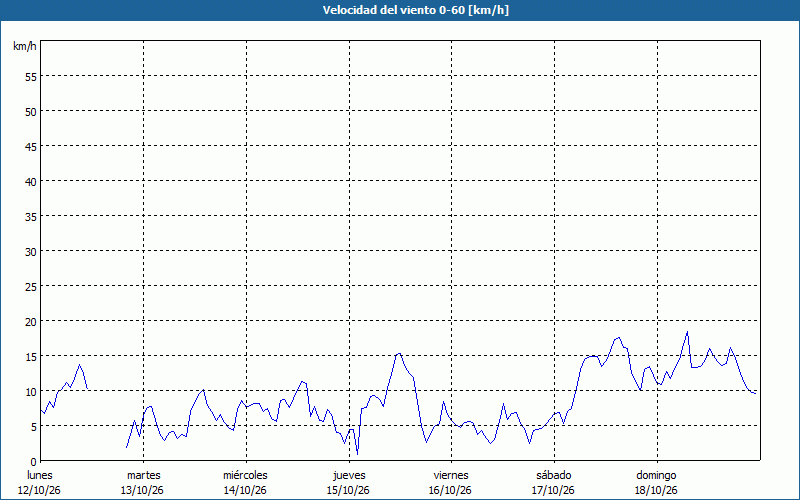This screenshot has height=500, width=800.
Task: Select the date '15/10/26'
Action: point(348,490)
